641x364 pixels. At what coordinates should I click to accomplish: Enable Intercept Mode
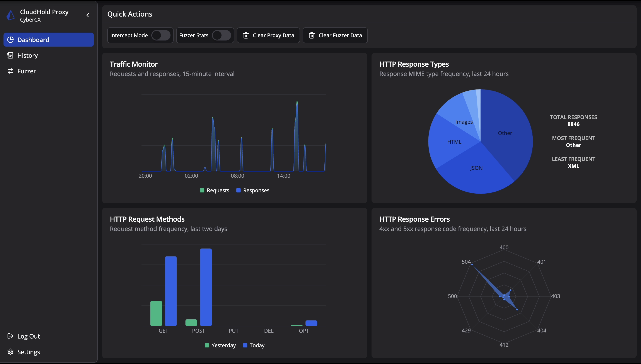click(x=161, y=35)
